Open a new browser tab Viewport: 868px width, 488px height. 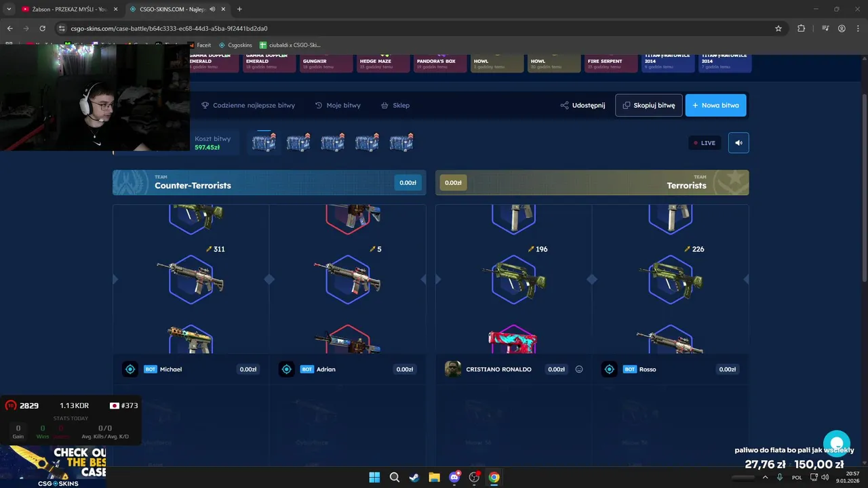pyautogui.click(x=239, y=9)
